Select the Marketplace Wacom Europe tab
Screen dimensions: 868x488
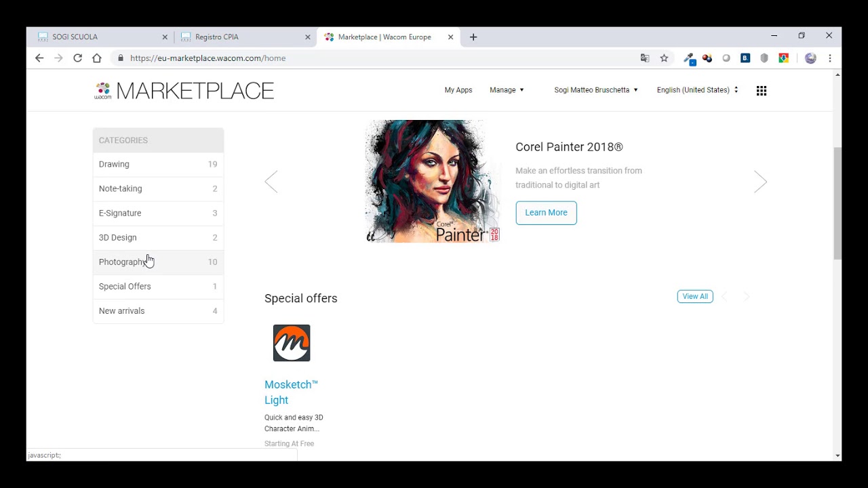click(388, 37)
